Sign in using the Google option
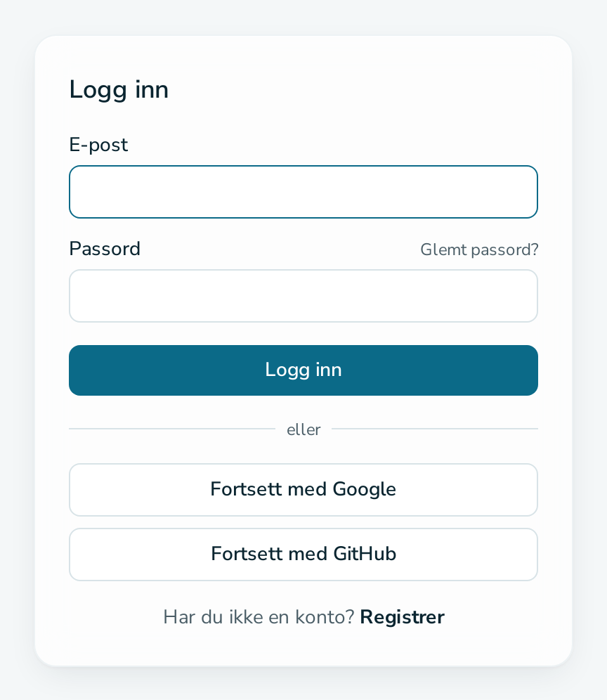This screenshot has height=700, width=607. pos(303,490)
